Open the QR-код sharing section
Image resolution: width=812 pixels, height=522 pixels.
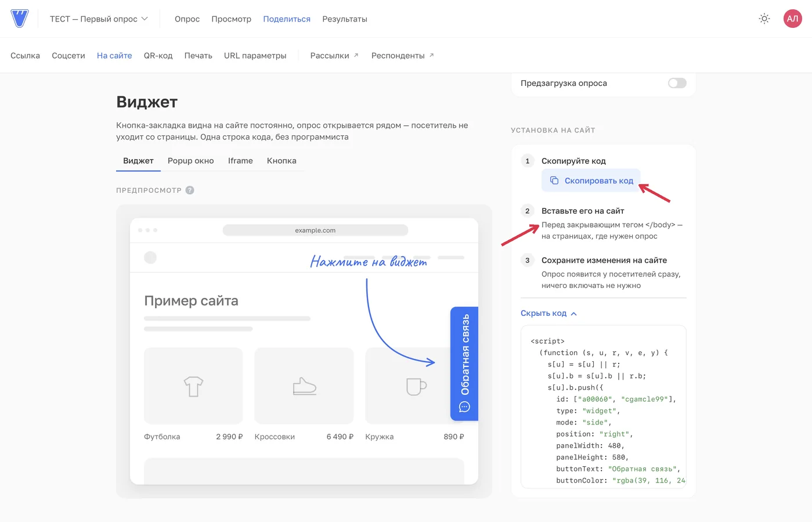158,56
